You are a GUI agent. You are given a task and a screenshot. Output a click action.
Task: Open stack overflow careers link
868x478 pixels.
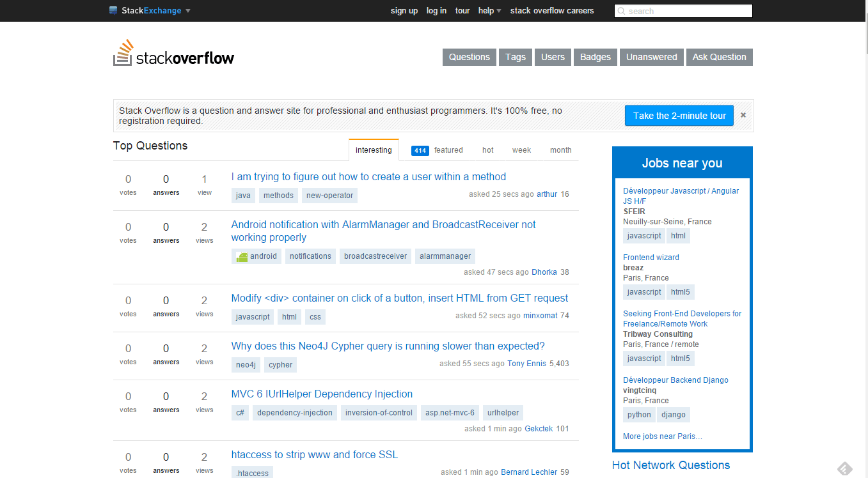coord(552,11)
